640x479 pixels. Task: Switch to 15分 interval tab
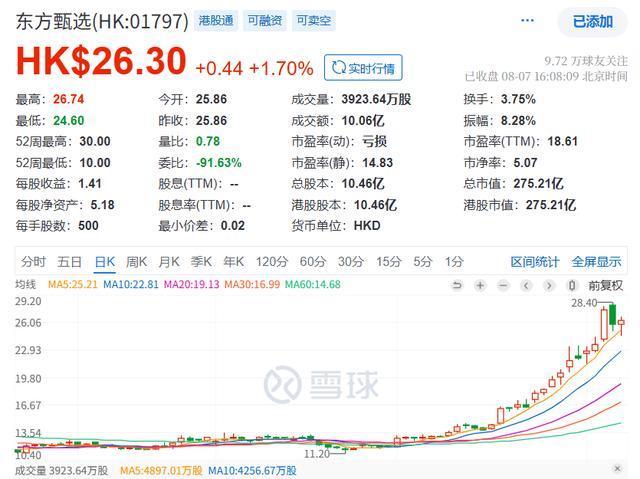389,262
